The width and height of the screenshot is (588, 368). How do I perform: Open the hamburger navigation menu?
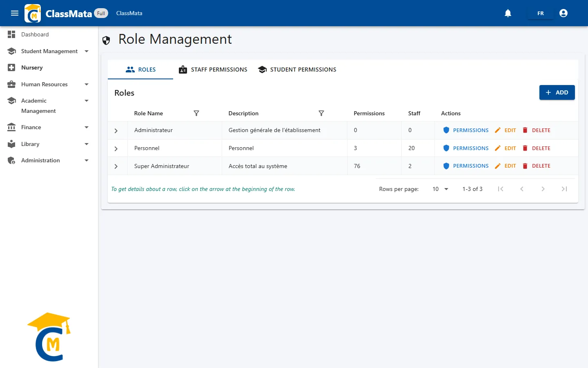point(15,13)
